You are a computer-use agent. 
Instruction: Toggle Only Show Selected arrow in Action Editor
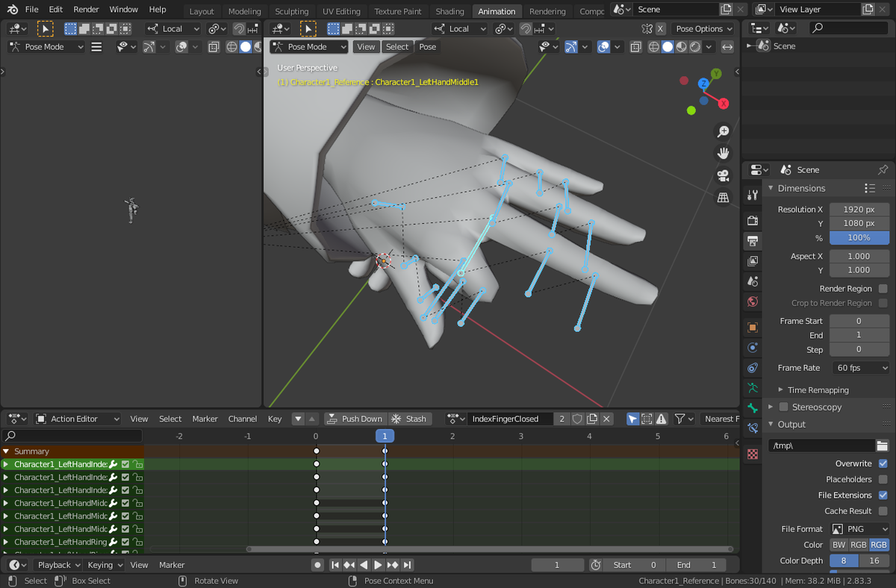(632, 419)
